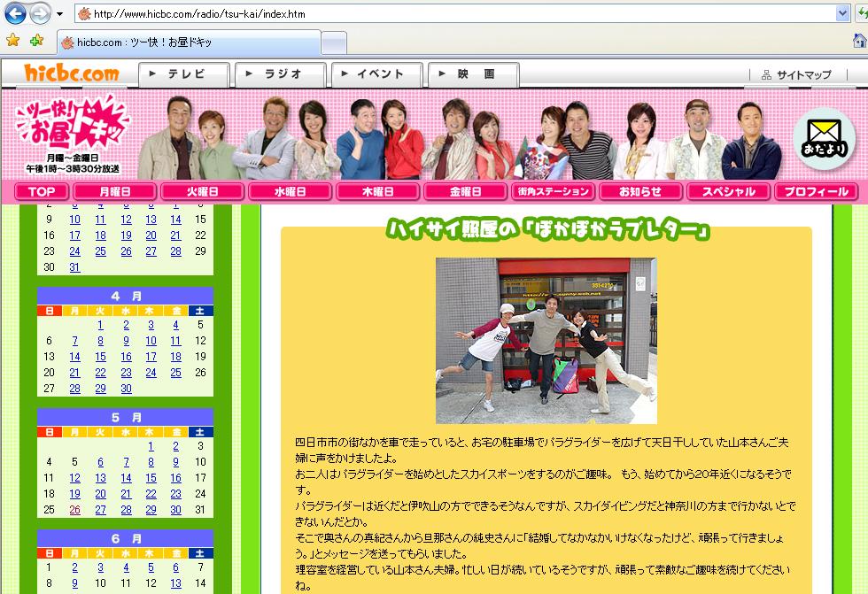Viewport: 868px width, 594px height.
Task: Open April 14 in the 4月 calendar
Action: pos(74,358)
